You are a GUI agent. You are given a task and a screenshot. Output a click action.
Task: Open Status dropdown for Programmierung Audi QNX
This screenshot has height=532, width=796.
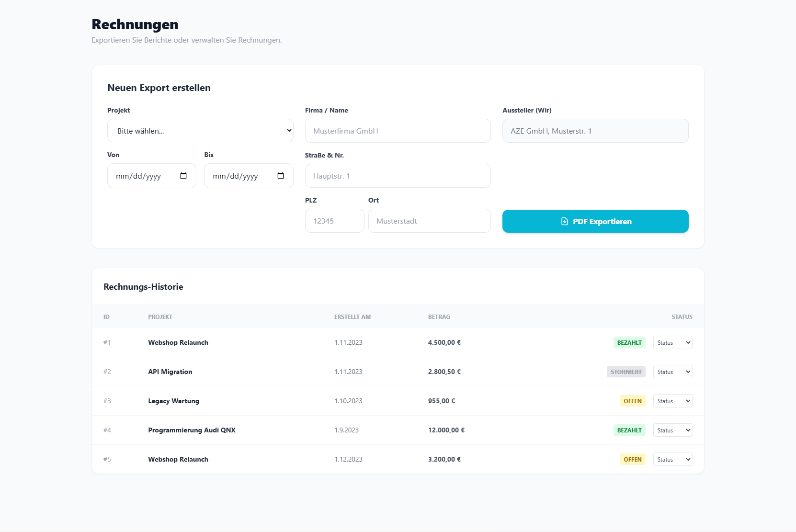click(672, 430)
